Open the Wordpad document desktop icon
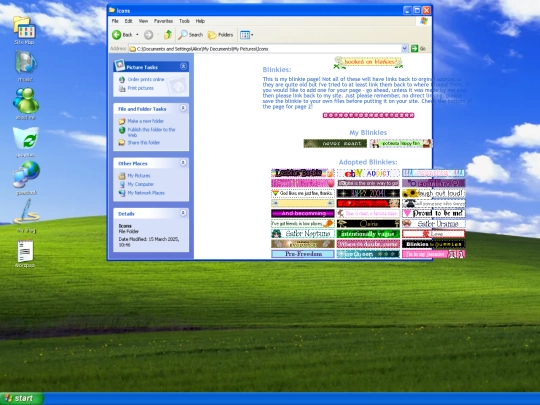The image size is (540, 405). 25,254
